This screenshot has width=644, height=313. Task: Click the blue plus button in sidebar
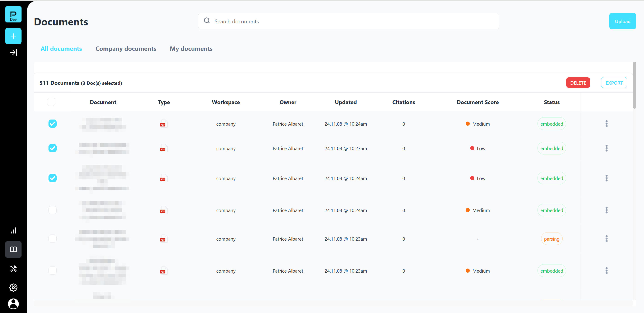point(13,36)
